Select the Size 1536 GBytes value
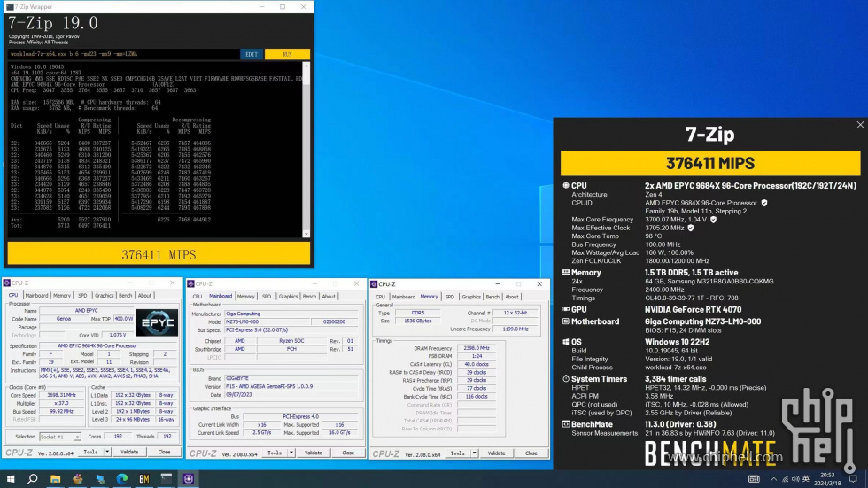The width and height of the screenshot is (868, 488). click(418, 321)
